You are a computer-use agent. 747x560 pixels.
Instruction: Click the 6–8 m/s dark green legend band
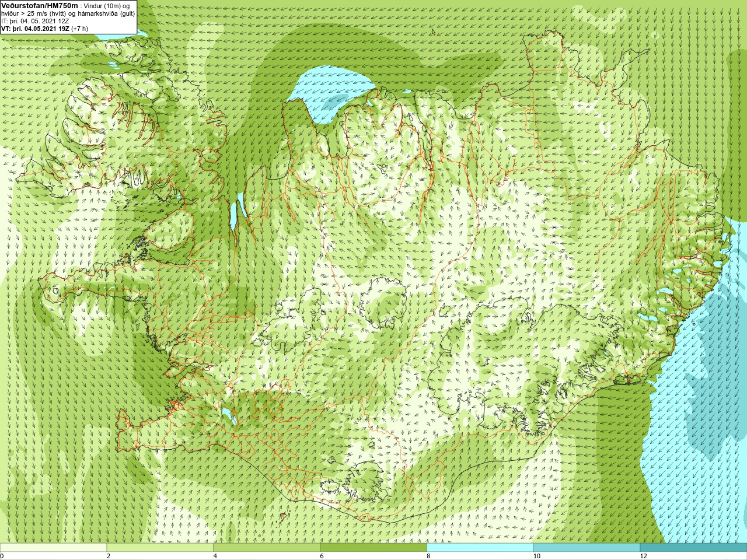[373, 548]
